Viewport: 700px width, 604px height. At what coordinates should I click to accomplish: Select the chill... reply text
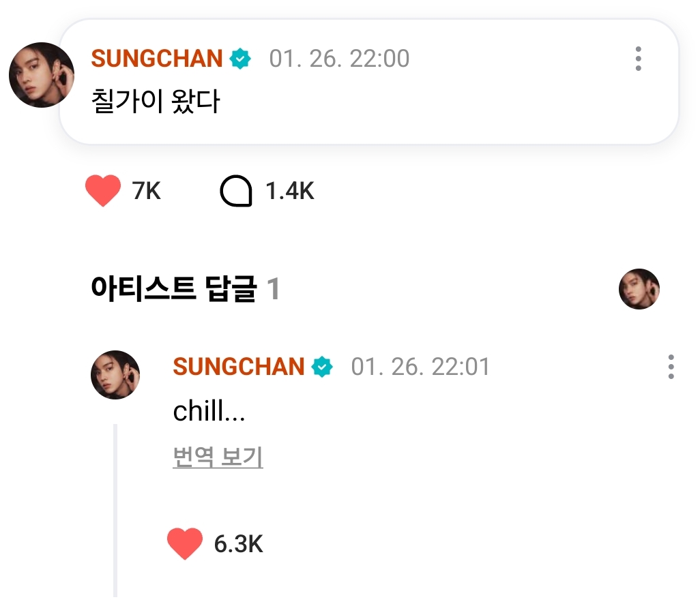[x=209, y=412]
